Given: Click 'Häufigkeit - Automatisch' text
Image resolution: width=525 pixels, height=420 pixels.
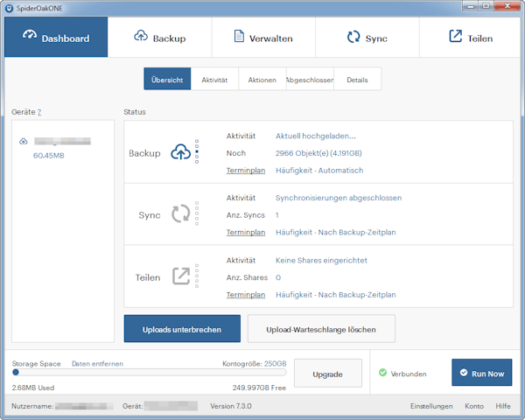Looking at the screenshot, I should coord(319,170).
